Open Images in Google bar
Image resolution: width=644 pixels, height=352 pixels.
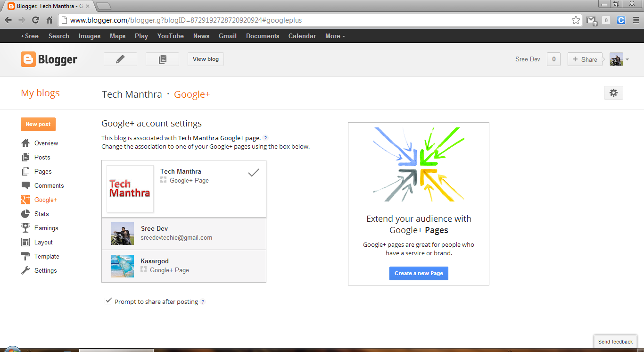pyautogui.click(x=90, y=36)
